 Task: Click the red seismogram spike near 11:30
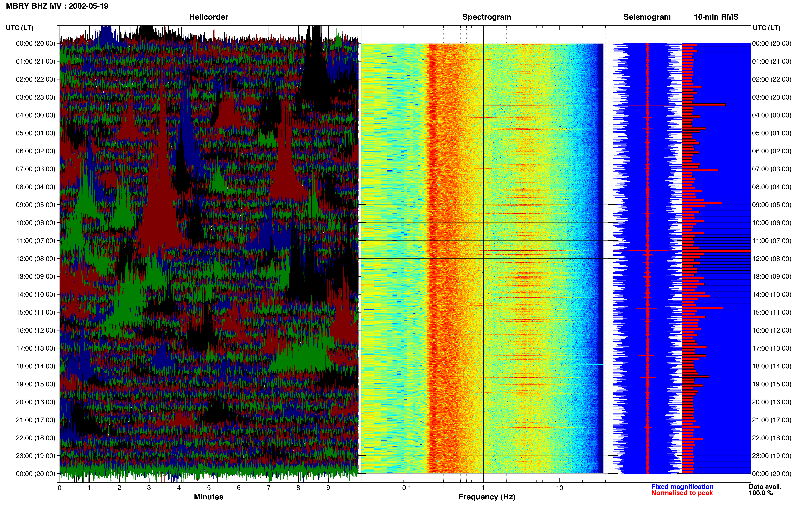click(648, 251)
